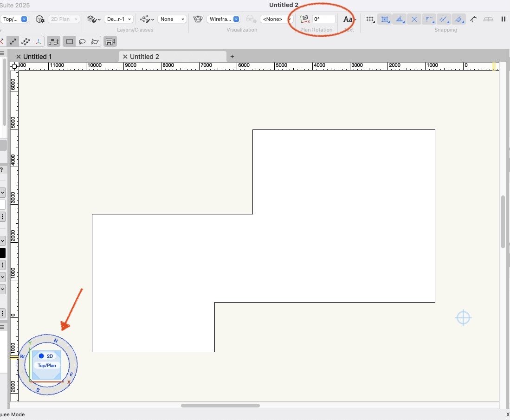Toggle snap to intersection

pos(414,19)
